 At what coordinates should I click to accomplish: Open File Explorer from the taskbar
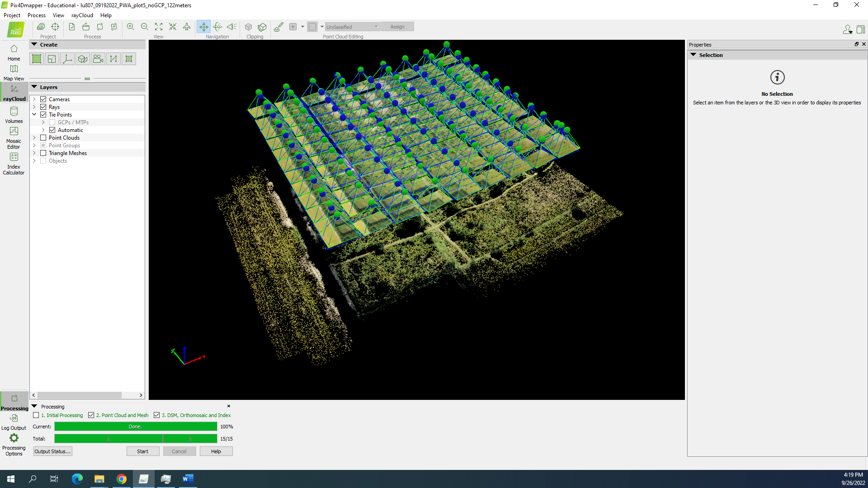click(99, 479)
